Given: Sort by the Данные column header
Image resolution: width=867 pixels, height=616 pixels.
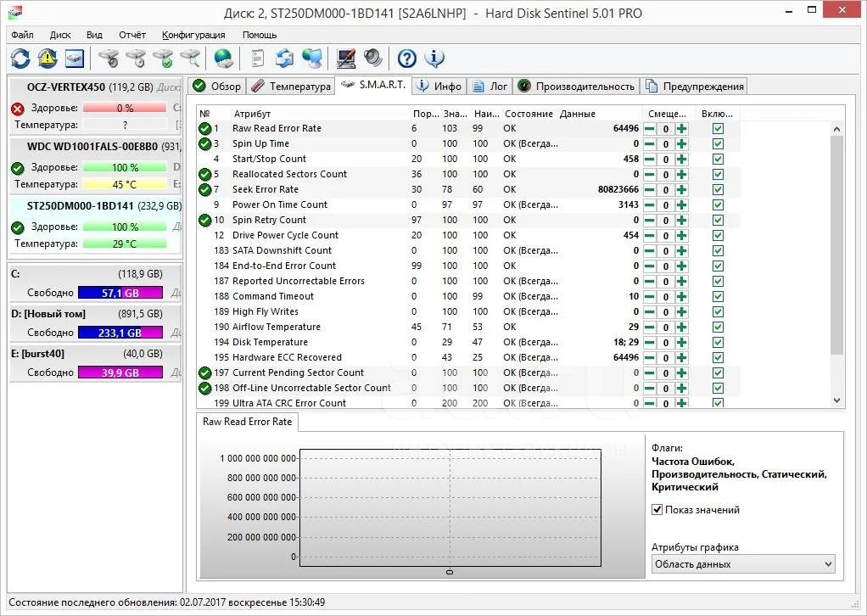Looking at the screenshot, I should coord(577,114).
